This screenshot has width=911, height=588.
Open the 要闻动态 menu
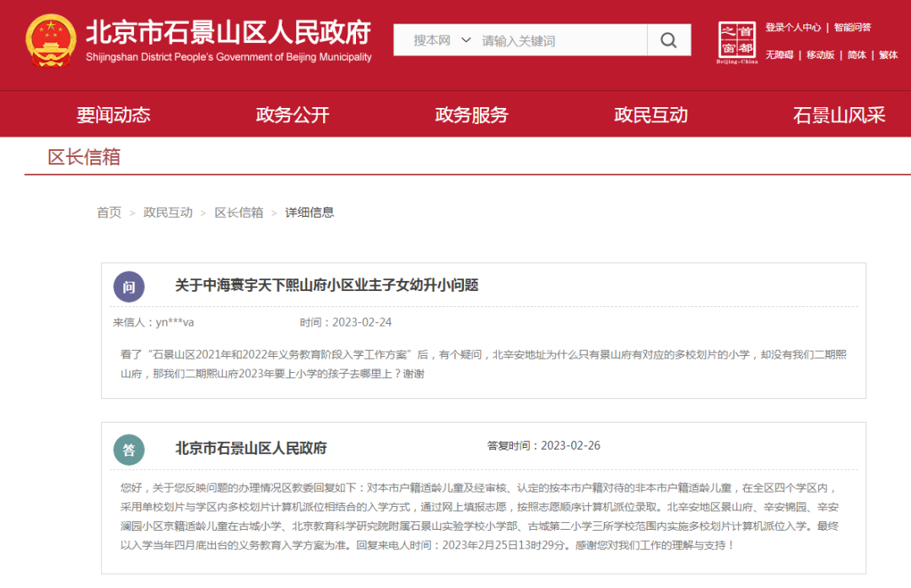(113, 115)
